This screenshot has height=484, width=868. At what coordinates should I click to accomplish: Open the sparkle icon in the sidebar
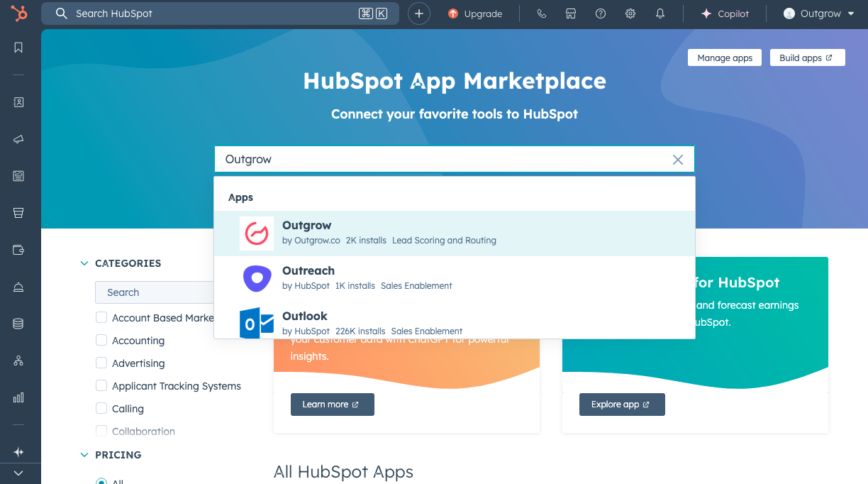pyautogui.click(x=18, y=452)
